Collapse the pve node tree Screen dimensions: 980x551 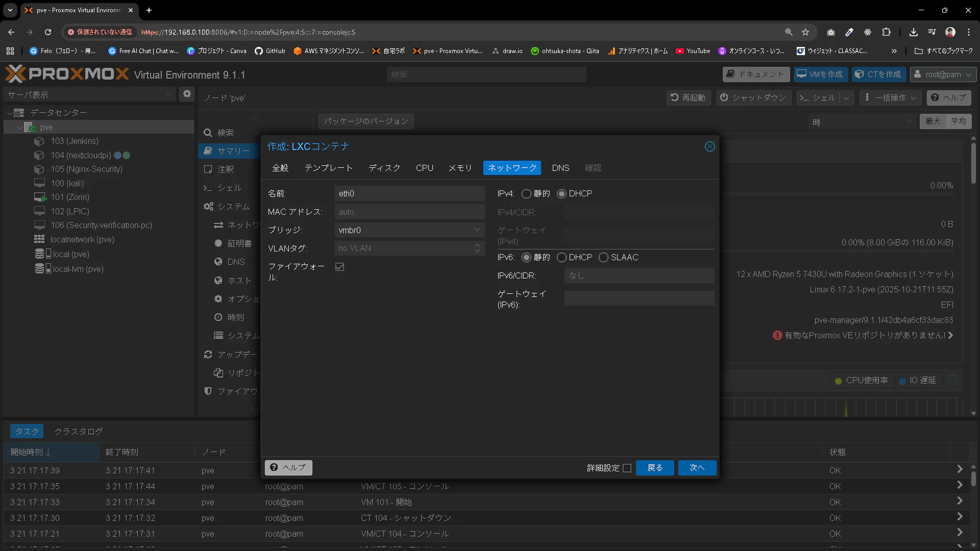tap(19, 127)
